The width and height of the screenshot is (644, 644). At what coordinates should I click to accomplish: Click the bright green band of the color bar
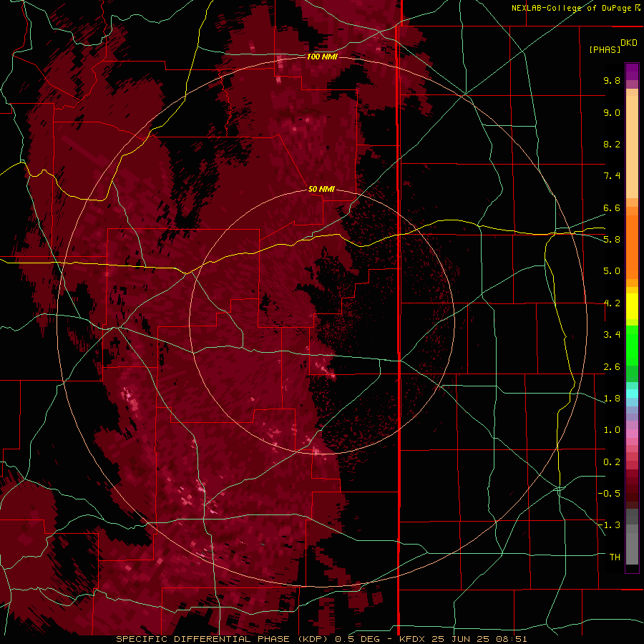click(x=632, y=345)
